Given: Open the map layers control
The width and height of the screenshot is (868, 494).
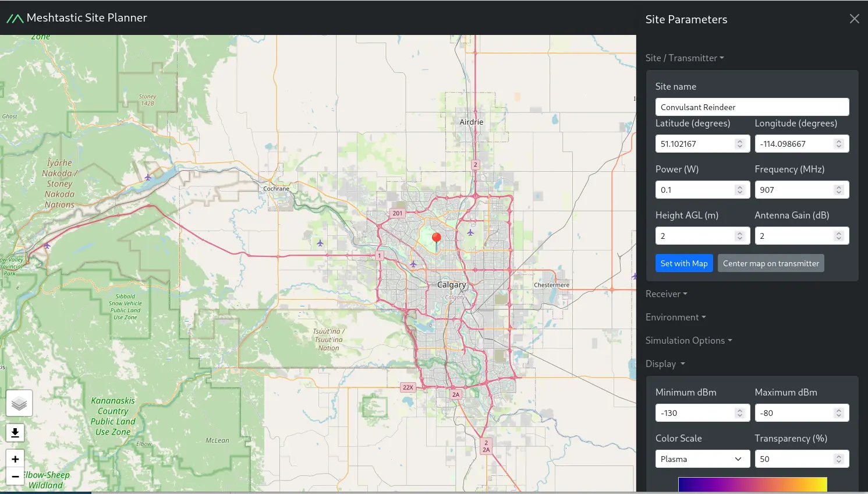Looking at the screenshot, I should click(x=19, y=403).
